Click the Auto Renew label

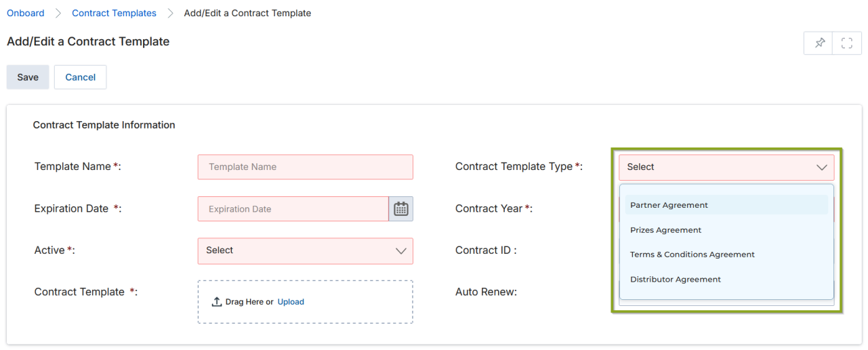point(486,292)
